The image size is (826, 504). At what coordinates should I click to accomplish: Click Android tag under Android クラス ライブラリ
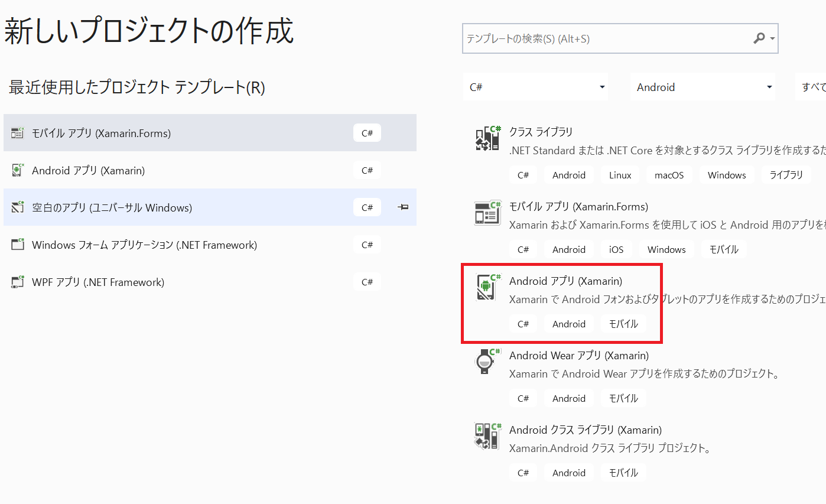(x=569, y=473)
